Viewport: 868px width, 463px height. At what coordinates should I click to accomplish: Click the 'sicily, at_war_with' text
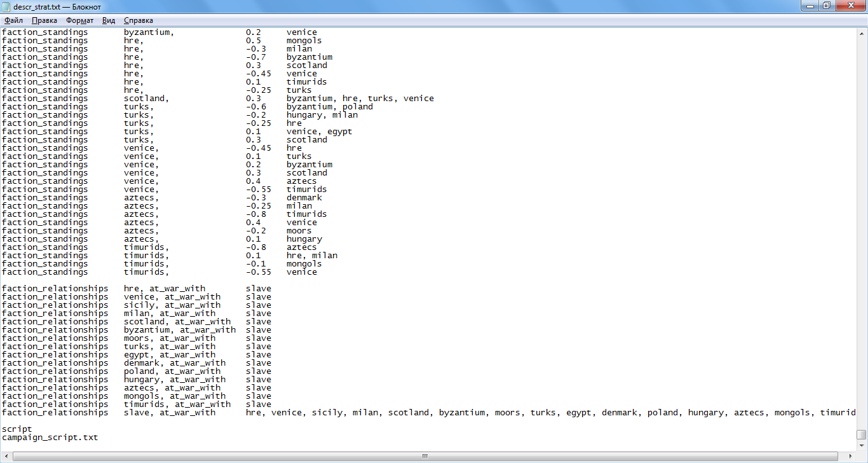172,305
